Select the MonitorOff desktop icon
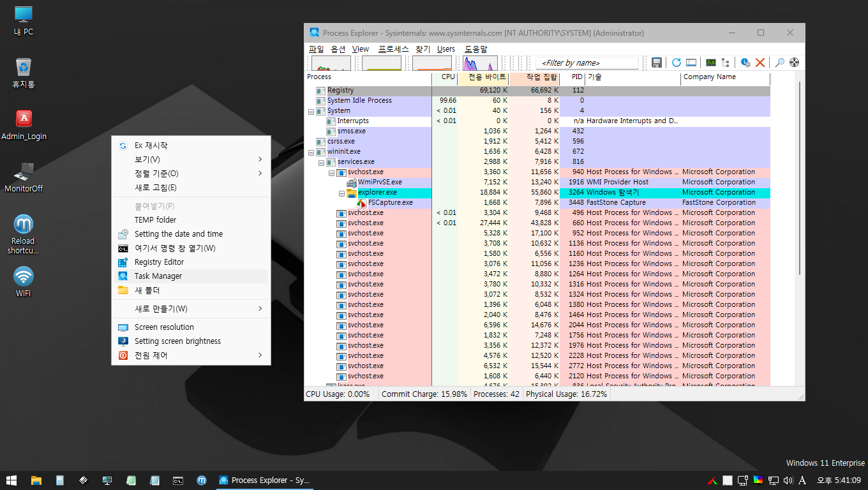 click(24, 178)
